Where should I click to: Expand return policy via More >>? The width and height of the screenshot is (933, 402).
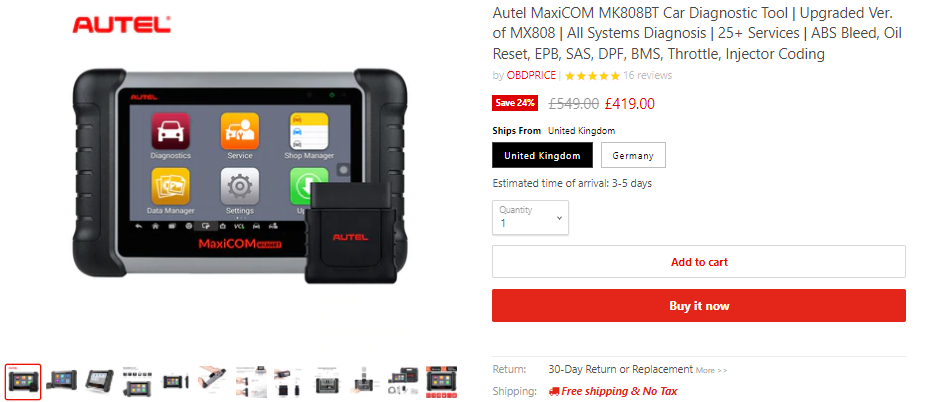point(711,370)
